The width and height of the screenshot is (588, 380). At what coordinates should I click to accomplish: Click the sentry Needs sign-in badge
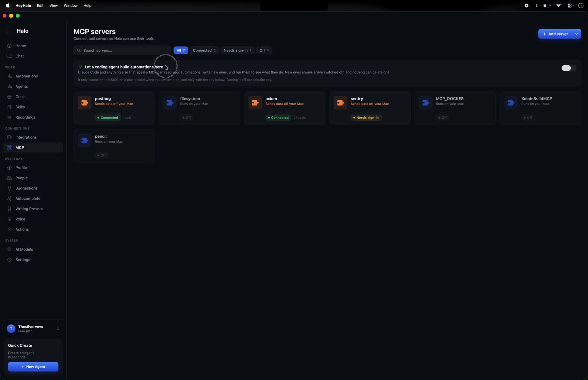[366, 118]
